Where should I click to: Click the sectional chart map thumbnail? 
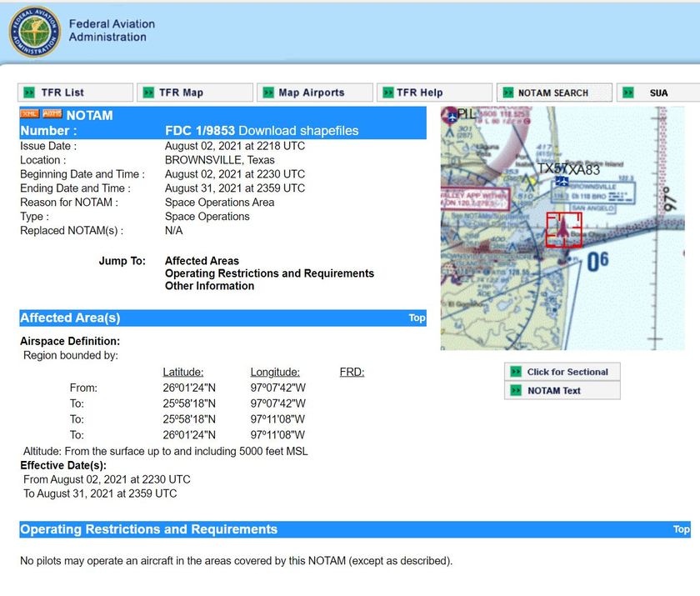pyautogui.click(x=562, y=228)
